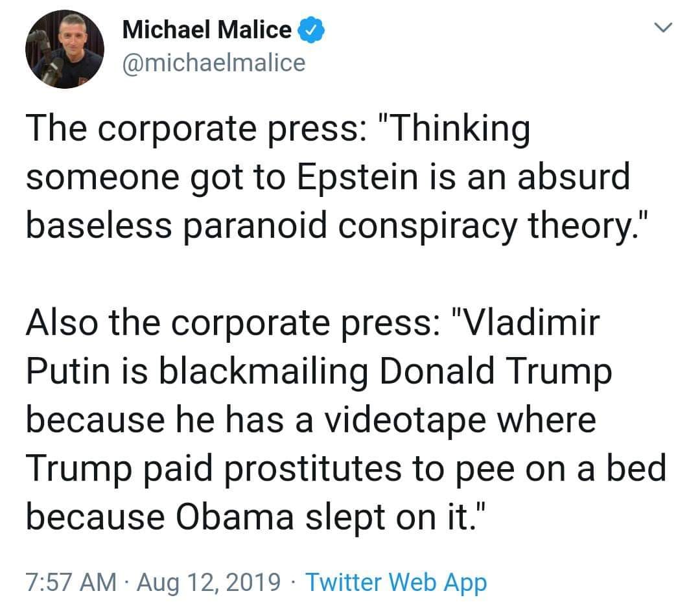Click the word 'blackmailing' in the tweet
Screen dimensions: 700x613
point(264,371)
